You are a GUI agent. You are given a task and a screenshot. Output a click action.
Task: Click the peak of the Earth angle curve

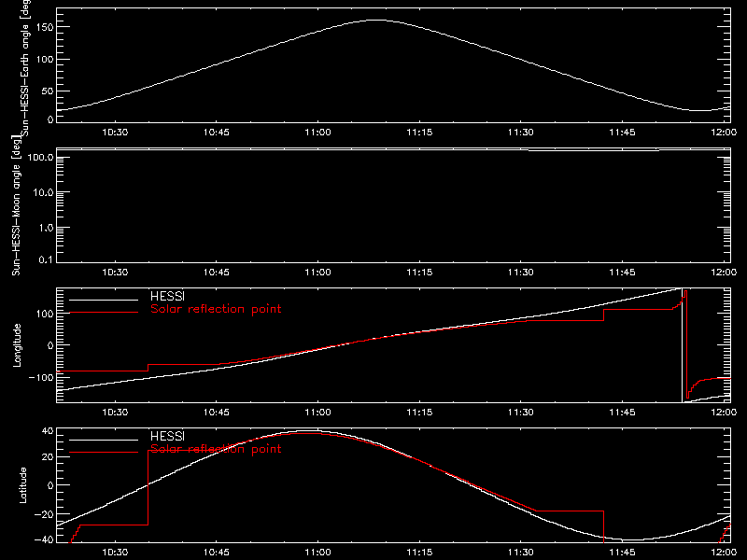pos(376,20)
